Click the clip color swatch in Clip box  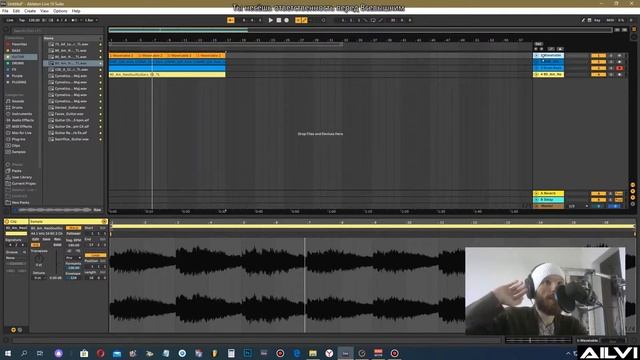point(16,234)
